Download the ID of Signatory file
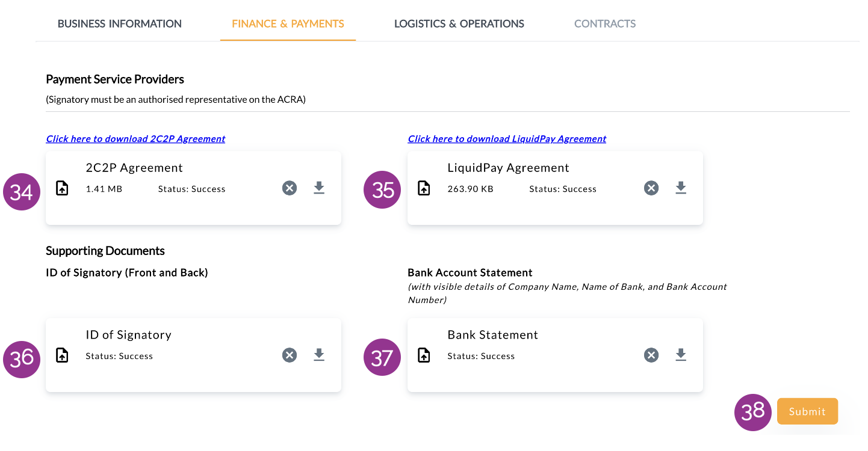Screen dimensions: 868x451 319,355
